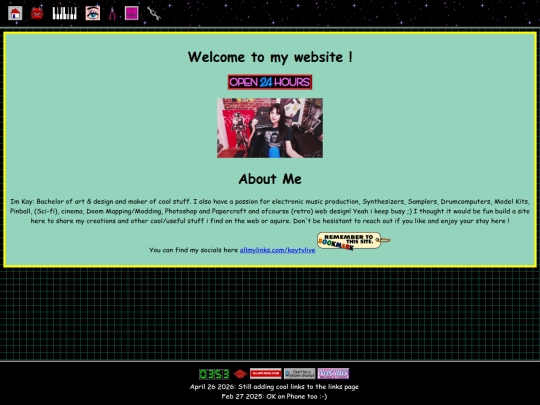Click the Remember to Bookmark badge
540x405 pixels.
354,241
